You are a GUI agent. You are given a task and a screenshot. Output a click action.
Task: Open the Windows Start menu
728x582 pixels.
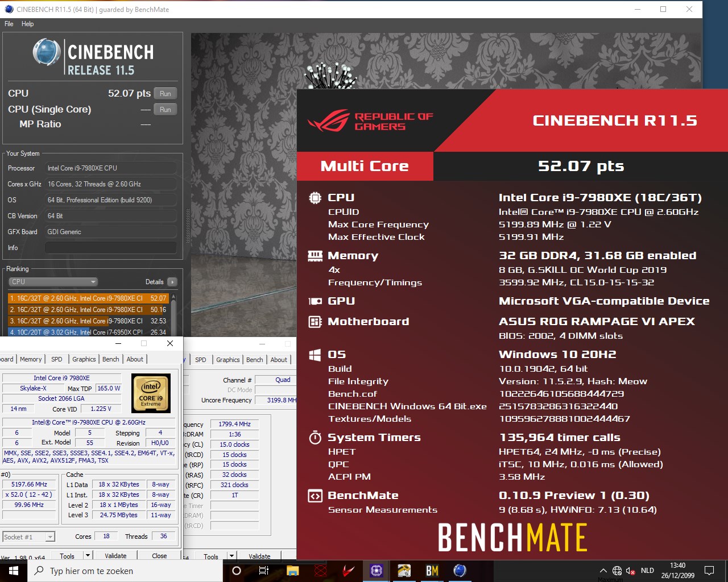14,571
